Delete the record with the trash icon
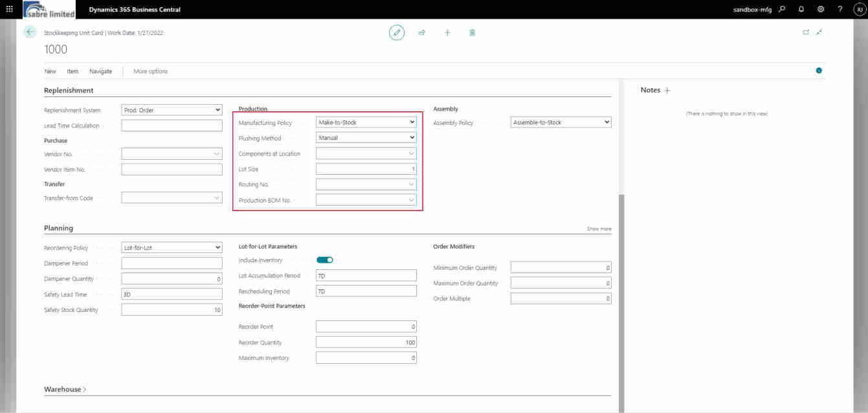Viewport: 868px width, 413px height. click(472, 32)
